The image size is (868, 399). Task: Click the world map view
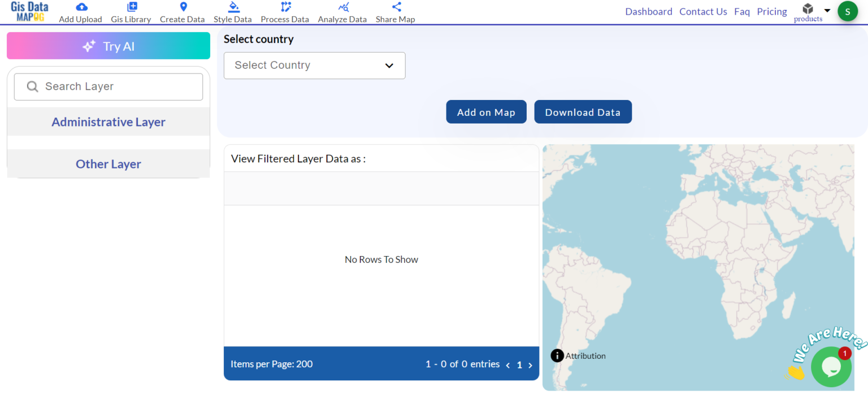pyautogui.click(x=698, y=267)
